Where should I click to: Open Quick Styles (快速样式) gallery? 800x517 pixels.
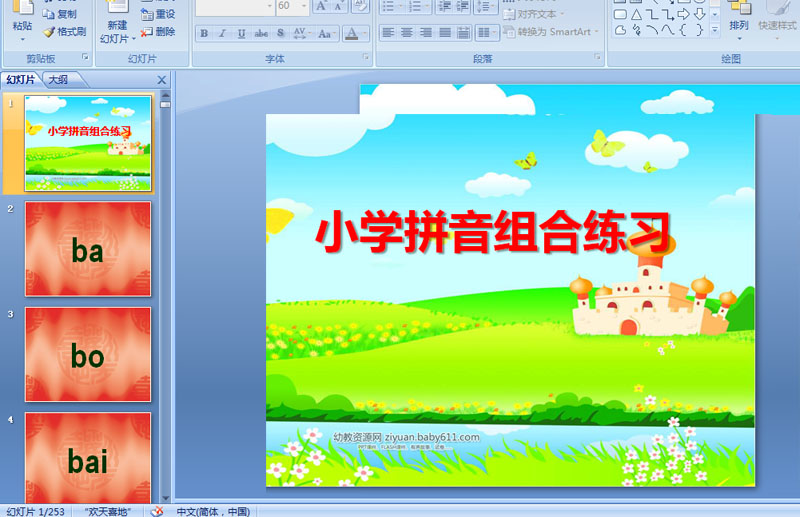click(x=777, y=18)
